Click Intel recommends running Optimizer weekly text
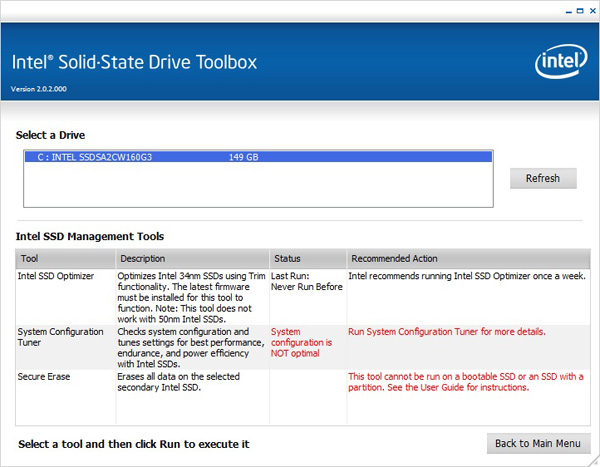This screenshot has width=600, height=467. click(x=467, y=276)
